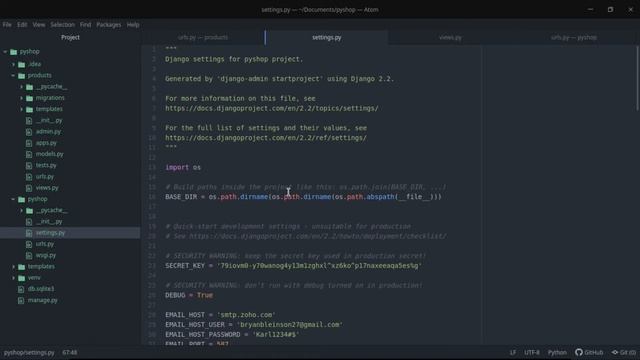Image resolution: width=640 pixels, height=360 pixels.
Task: Click the EMAIL_HOST 'smtp.zoho.com' line
Action: (x=220, y=315)
